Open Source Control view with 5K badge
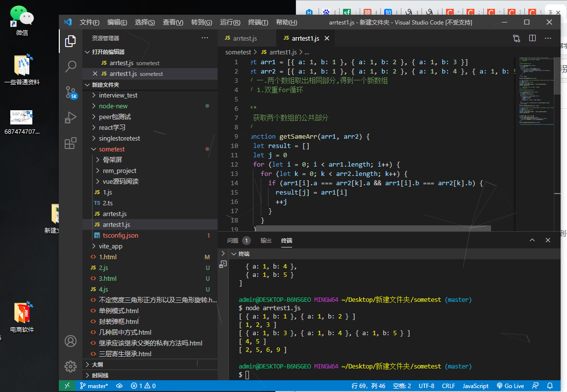The width and height of the screenshot is (567, 392). tap(71, 92)
